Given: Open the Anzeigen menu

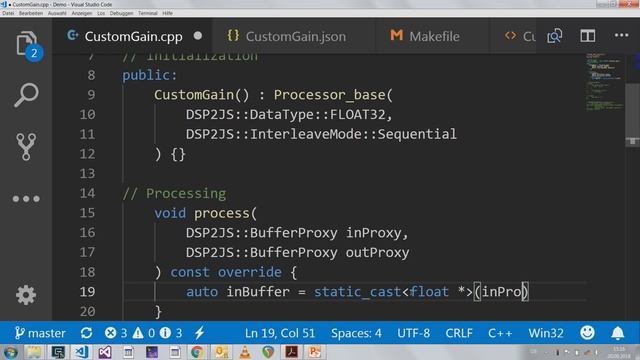Looking at the screenshot, I should pos(82,13).
